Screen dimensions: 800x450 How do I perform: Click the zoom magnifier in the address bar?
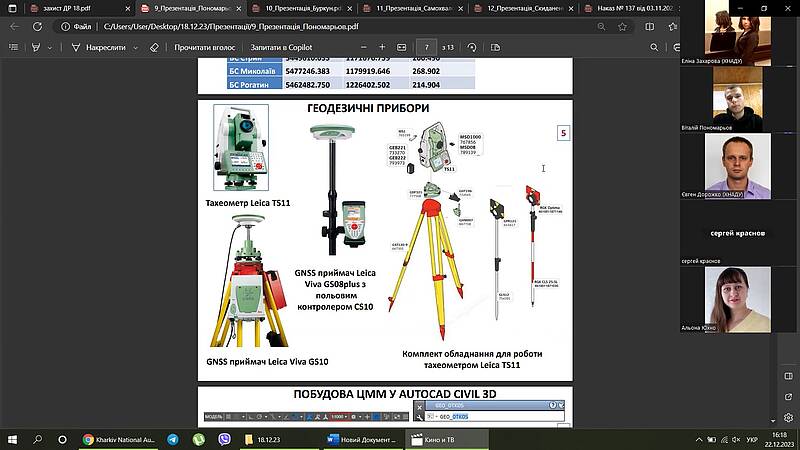point(602,27)
